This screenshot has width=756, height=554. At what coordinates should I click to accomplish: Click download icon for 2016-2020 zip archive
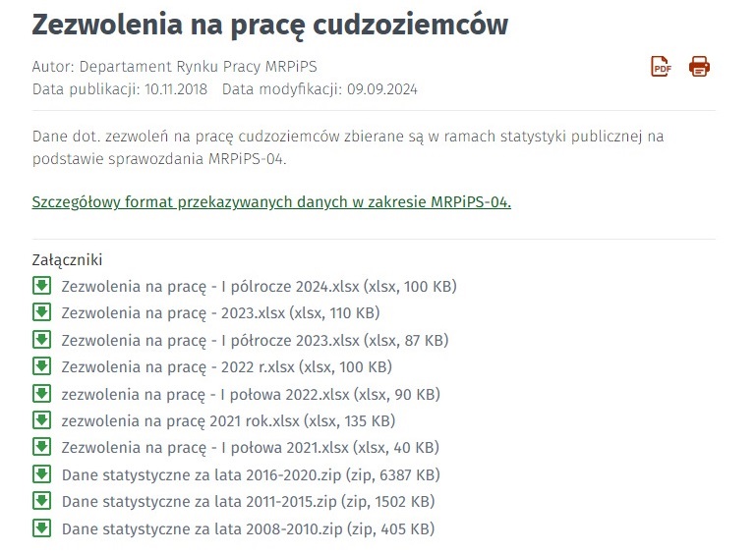point(41,474)
